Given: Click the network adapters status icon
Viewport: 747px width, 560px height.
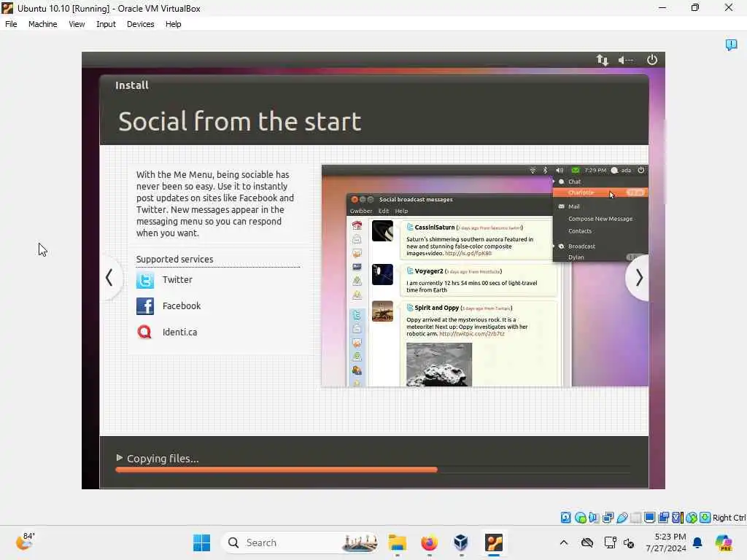Looking at the screenshot, I should click(608, 518).
